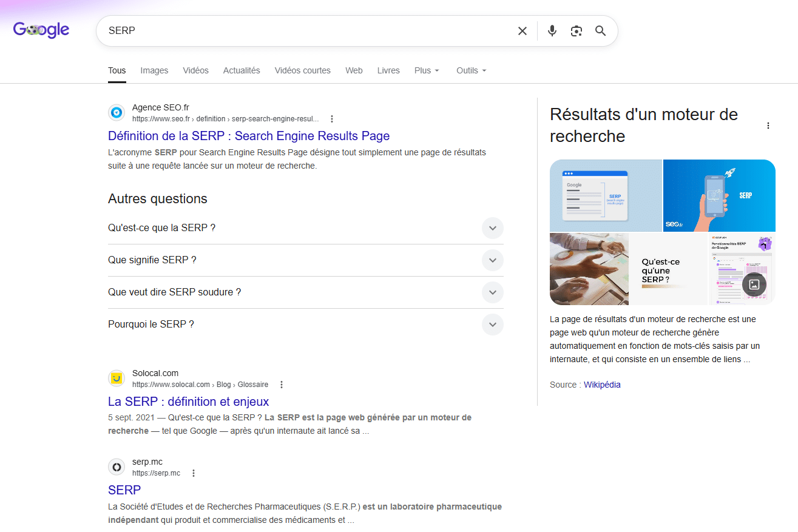798x532 pixels.
Task: Open the 'La SERP : définition et enjeux' result
Action: pyautogui.click(x=188, y=402)
